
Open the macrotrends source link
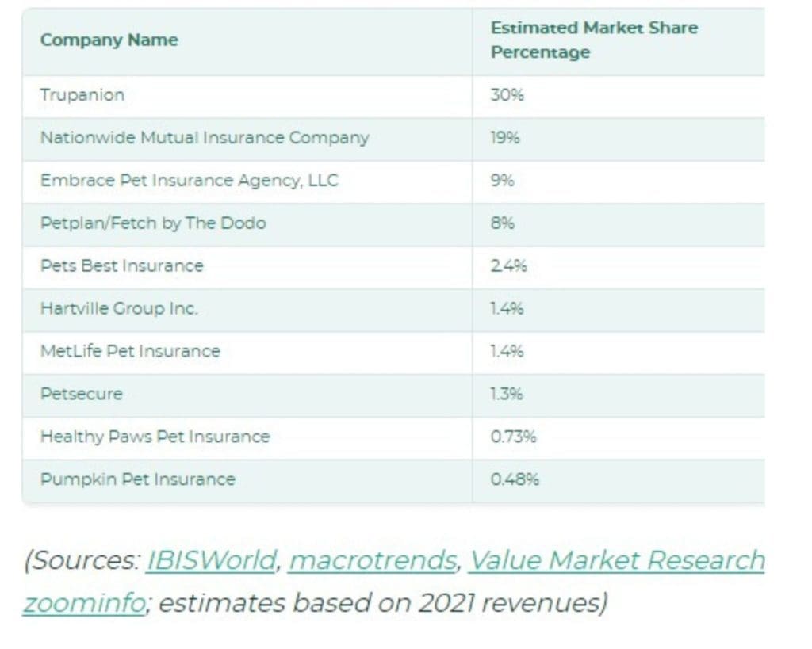[x=373, y=560]
